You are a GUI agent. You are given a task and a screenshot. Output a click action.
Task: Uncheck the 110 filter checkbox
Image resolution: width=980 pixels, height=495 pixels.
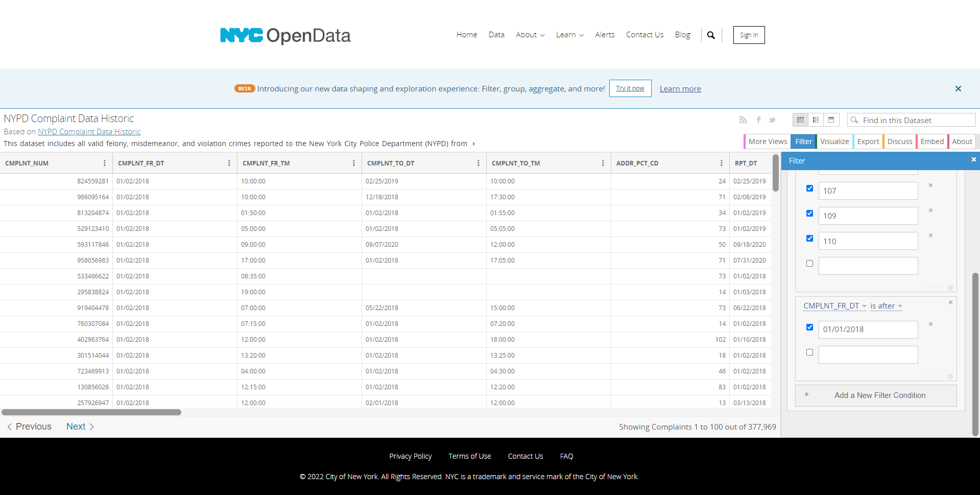(809, 239)
